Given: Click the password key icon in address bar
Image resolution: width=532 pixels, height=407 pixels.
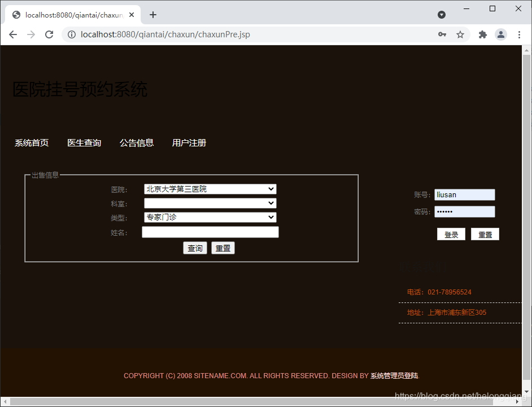Looking at the screenshot, I should [442, 34].
